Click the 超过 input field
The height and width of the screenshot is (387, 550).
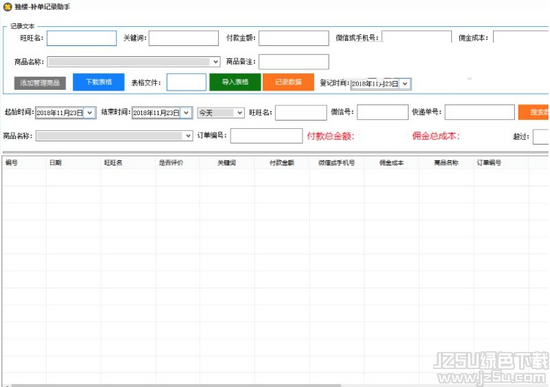point(541,137)
